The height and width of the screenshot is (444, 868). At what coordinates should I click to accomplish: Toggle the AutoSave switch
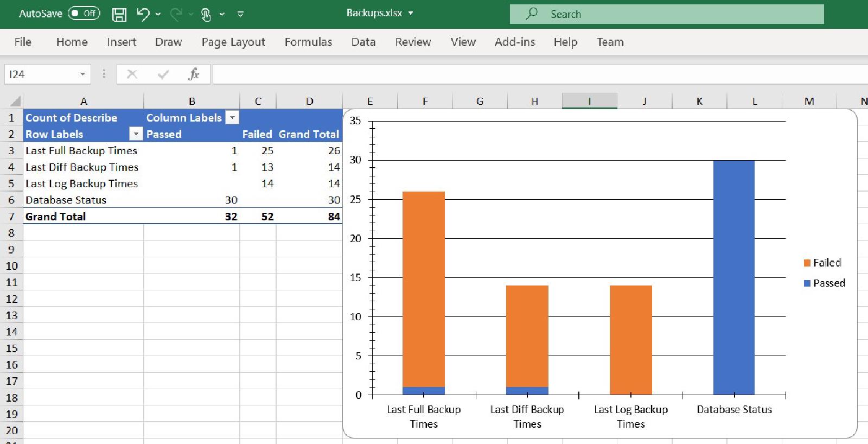[x=84, y=14]
